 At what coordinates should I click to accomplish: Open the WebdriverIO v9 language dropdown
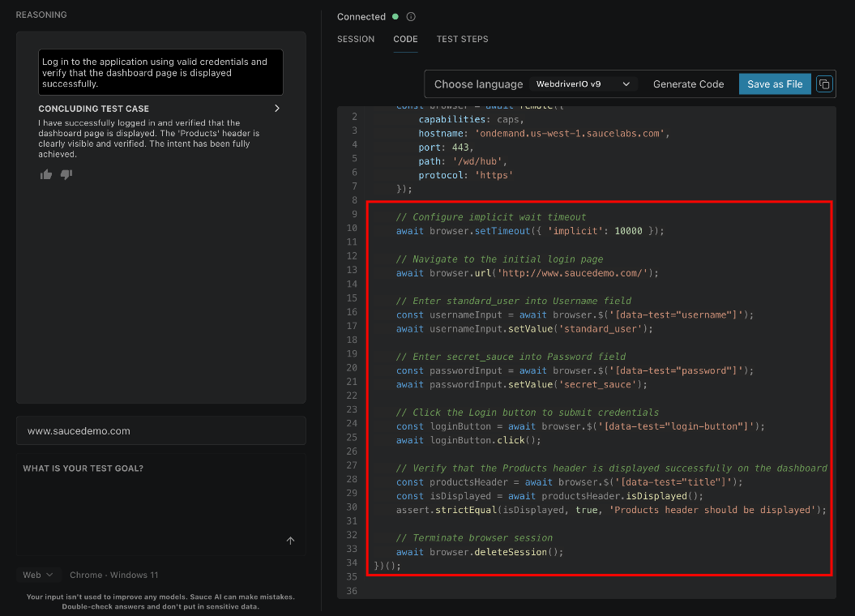pyautogui.click(x=583, y=84)
